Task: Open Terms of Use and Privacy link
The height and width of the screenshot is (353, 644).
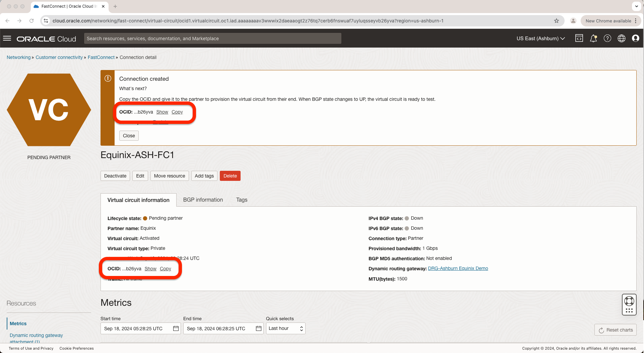Action: click(31, 348)
